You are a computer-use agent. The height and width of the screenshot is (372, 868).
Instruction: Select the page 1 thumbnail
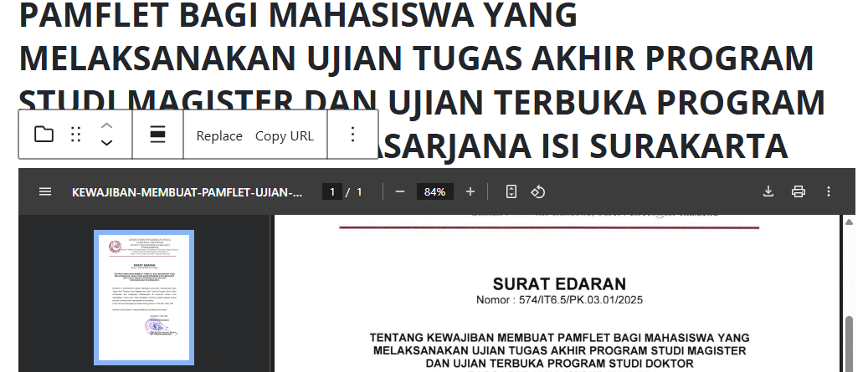(144, 297)
